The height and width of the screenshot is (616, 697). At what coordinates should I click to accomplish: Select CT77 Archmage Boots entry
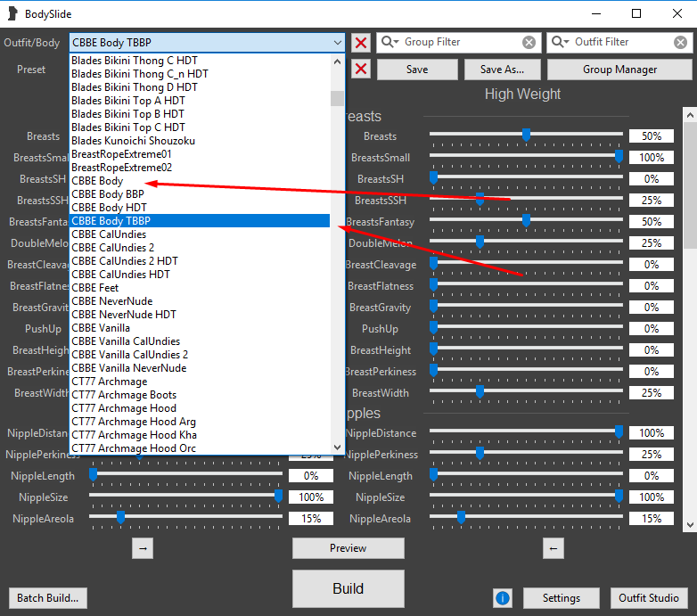tap(124, 395)
